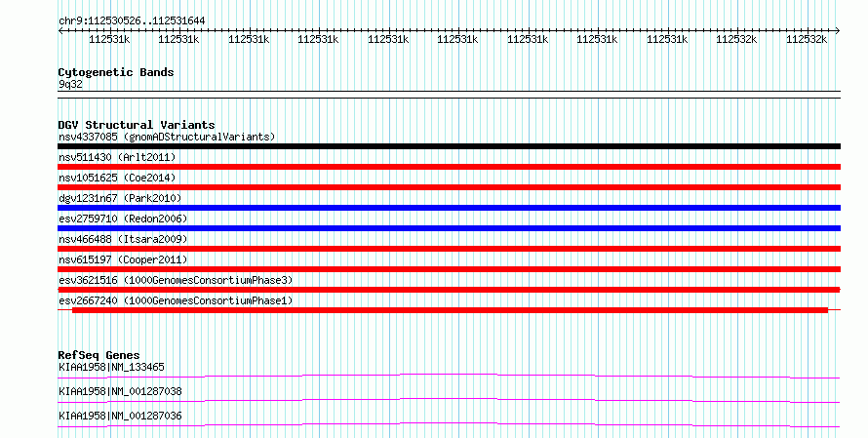Open the KIAA1958|NM_133465 gene label
Image resolution: width=868 pixels, height=438 pixels.
111,367
